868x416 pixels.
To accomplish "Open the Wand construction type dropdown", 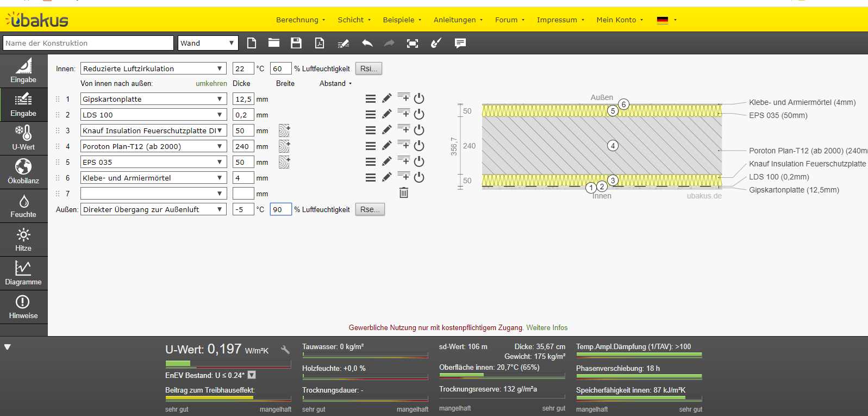I will coord(208,43).
